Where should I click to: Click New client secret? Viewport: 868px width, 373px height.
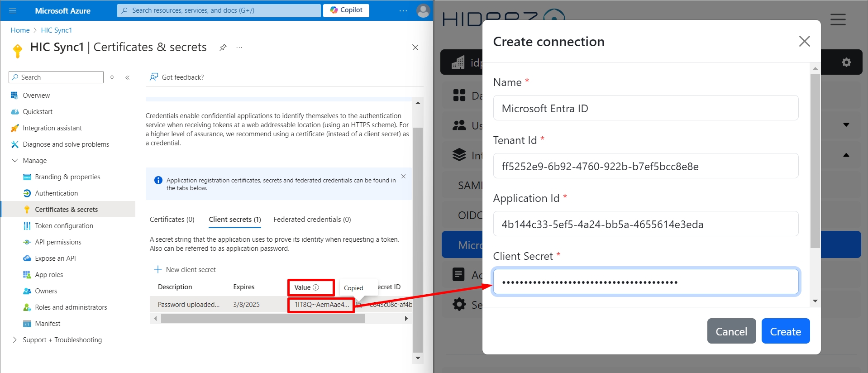tap(185, 270)
